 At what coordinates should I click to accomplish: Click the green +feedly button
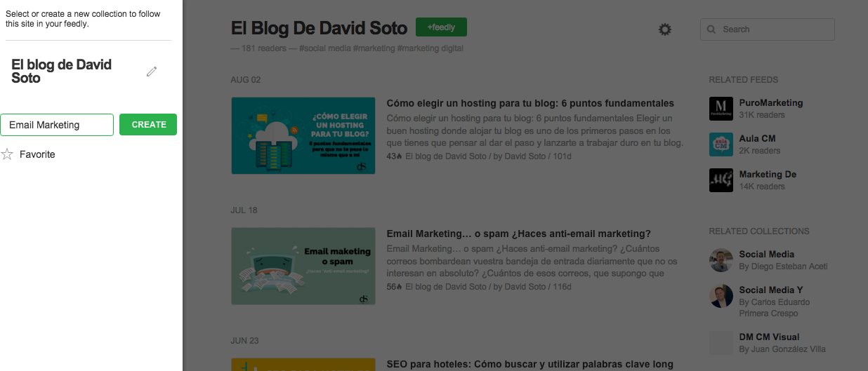pyautogui.click(x=441, y=27)
